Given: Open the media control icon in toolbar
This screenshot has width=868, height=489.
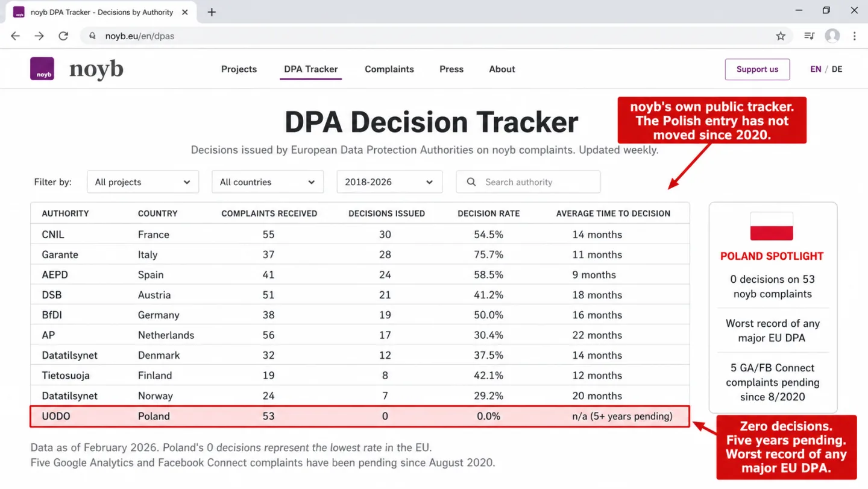Looking at the screenshot, I should [810, 36].
